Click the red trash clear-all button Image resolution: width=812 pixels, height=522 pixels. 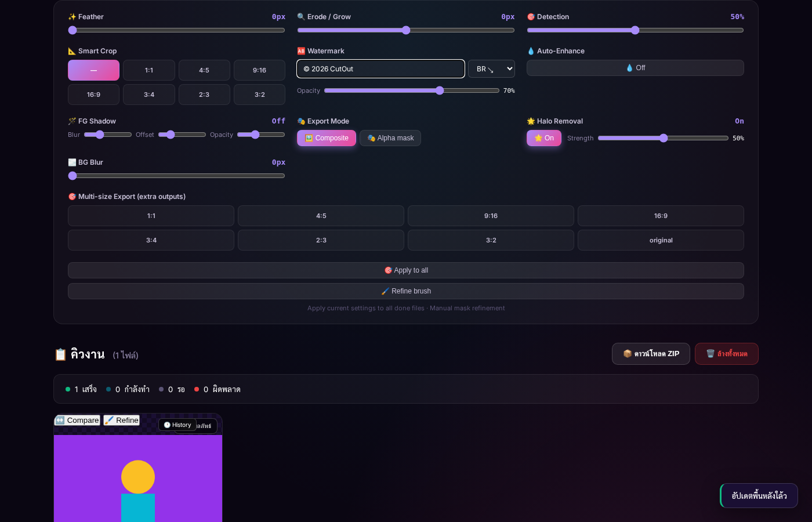727,354
